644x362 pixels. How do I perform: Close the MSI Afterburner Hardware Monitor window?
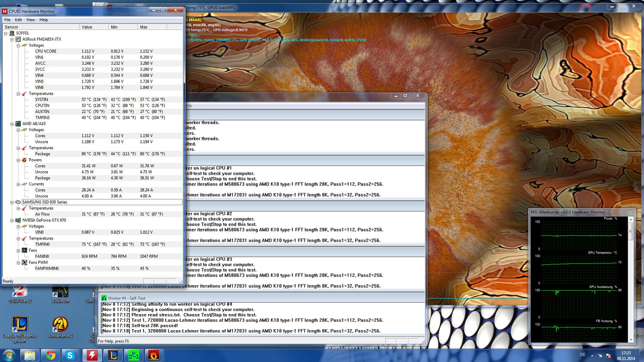(631, 212)
